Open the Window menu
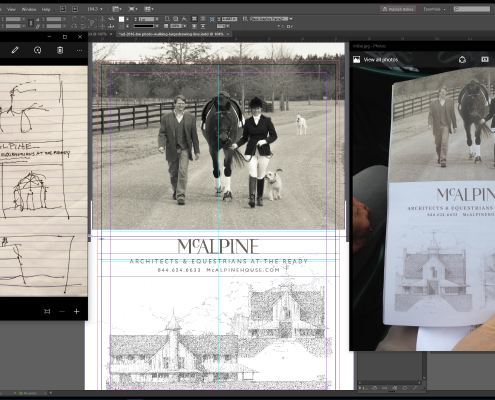Screen dimensions: 495x400 [29, 9]
